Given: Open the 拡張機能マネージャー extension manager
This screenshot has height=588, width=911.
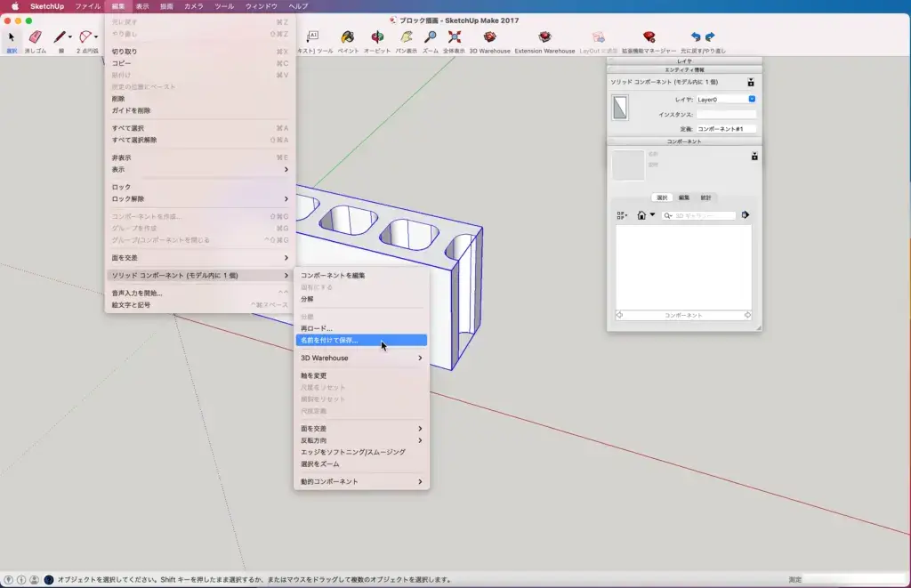Looking at the screenshot, I should click(x=649, y=37).
